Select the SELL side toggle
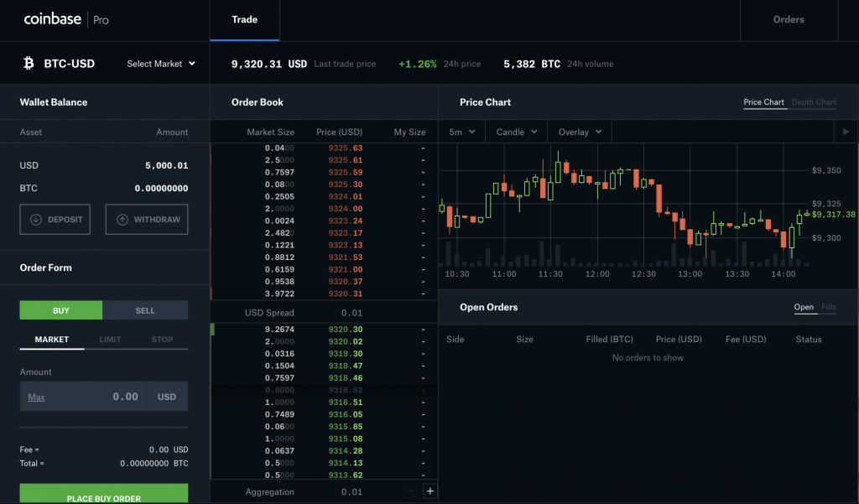 (x=145, y=310)
